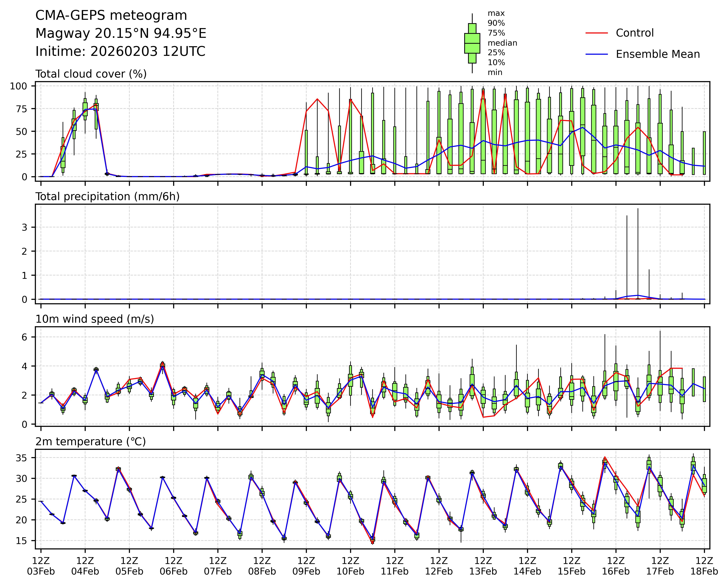The width and height of the screenshot is (728, 586).
Task: Click the Total precipitation panel title
Action: tap(107, 196)
